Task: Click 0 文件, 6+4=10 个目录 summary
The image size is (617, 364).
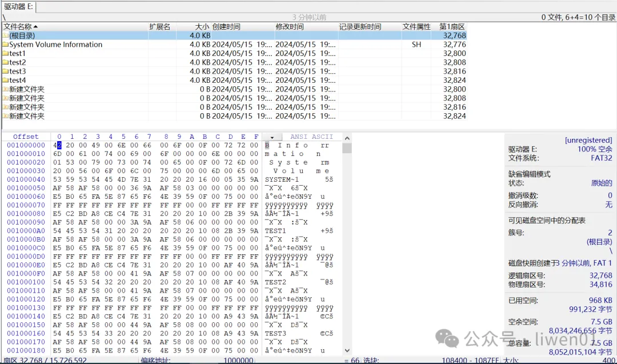Action: [x=578, y=17]
